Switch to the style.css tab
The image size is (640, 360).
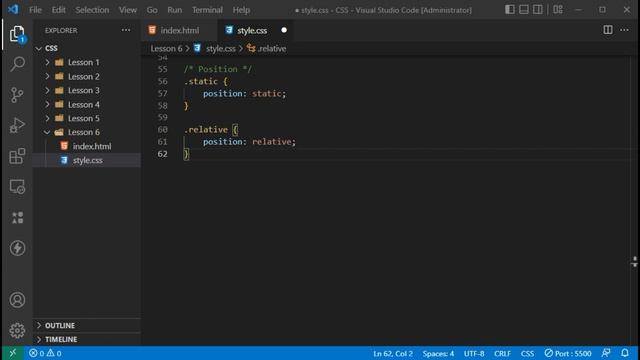pos(252,30)
